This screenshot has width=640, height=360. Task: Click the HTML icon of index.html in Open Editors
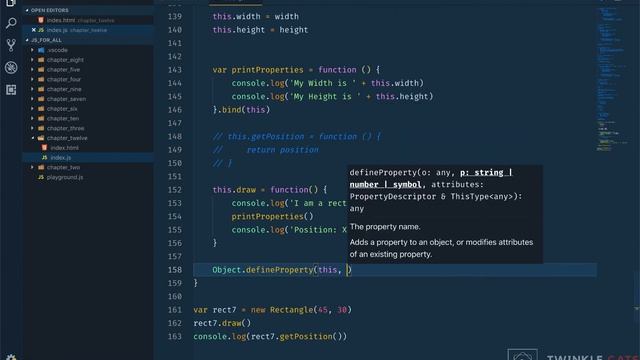coord(41,20)
